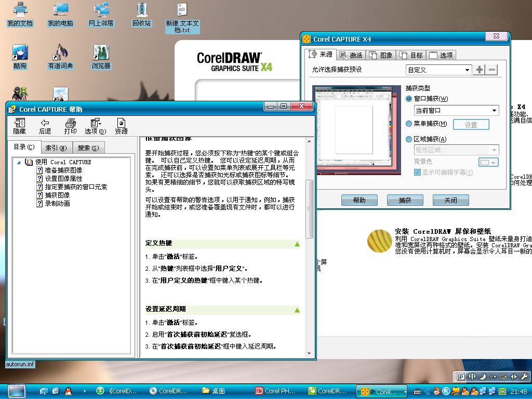Screen dimensions: 532x399
Task: Click the capture preview thumbnail in Corel CAPTURE
Action: pos(356,130)
